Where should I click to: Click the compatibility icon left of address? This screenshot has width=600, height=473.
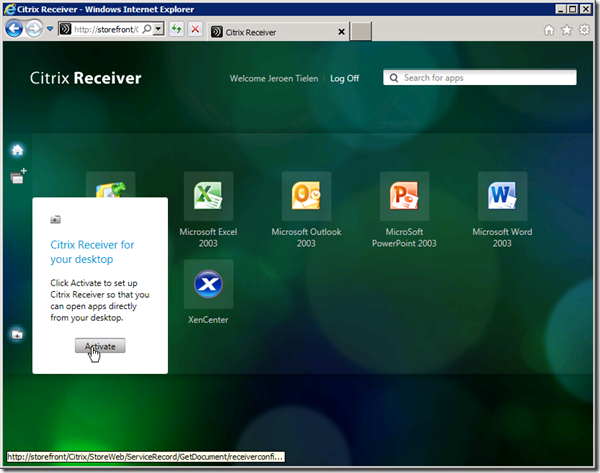pos(65,29)
